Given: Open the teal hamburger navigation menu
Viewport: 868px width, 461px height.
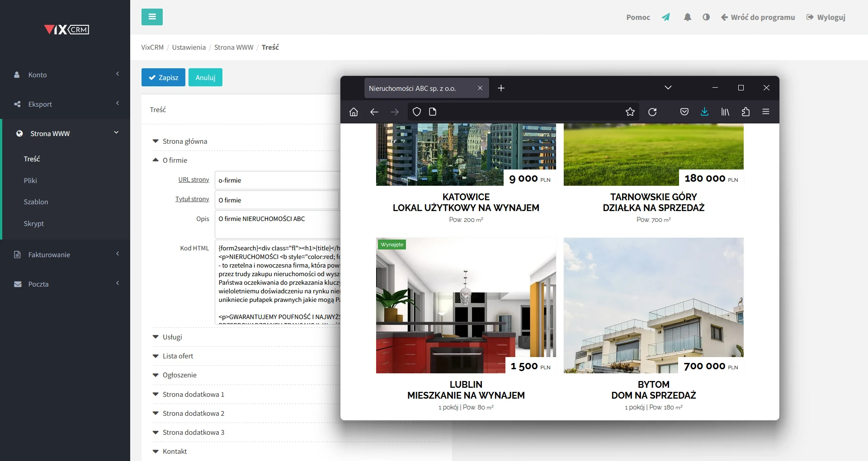Looking at the screenshot, I should pos(152,17).
